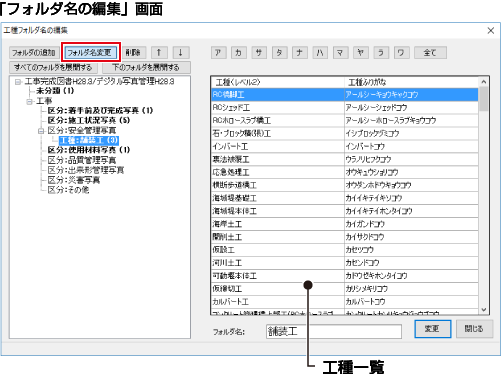Filter work types by カ row
This screenshot has width=501, height=374.
click(x=239, y=53)
